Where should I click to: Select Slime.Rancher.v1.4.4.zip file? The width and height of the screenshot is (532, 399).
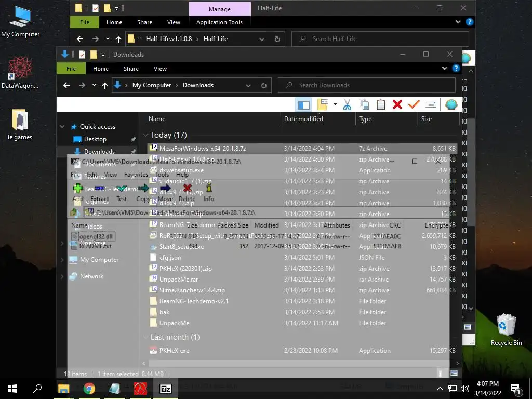click(302, 290)
